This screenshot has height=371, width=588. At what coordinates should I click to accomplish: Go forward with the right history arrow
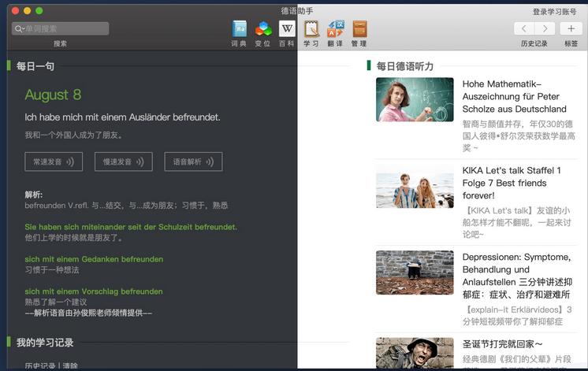point(545,28)
